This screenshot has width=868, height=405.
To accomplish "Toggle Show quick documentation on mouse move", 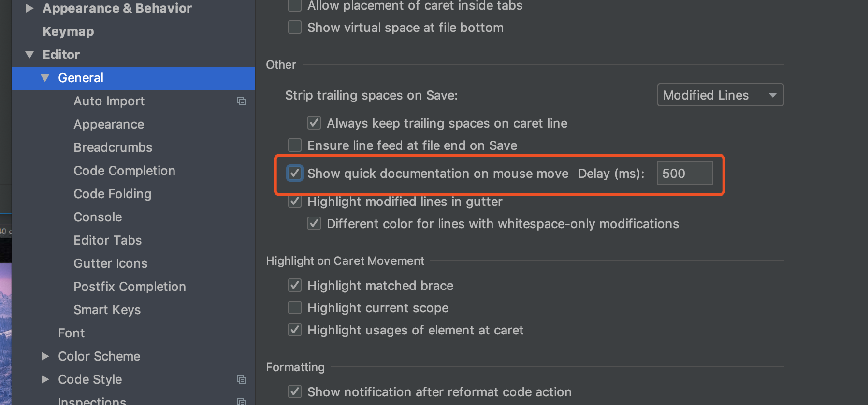I will pyautogui.click(x=295, y=174).
